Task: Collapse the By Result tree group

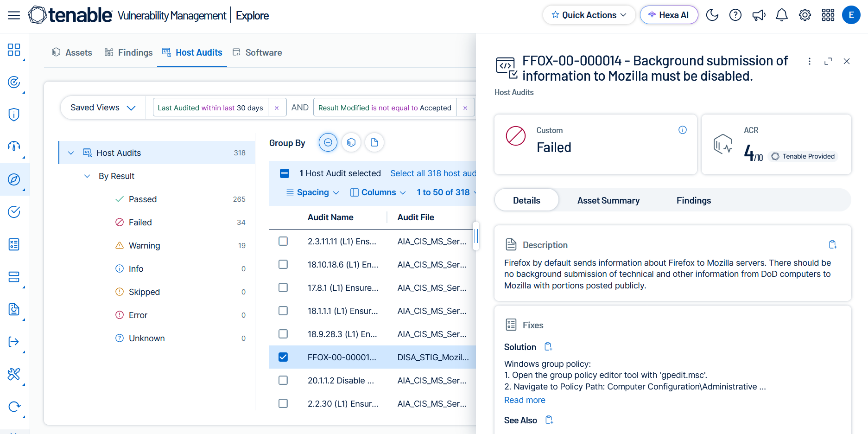Action: [x=87, y=176]
